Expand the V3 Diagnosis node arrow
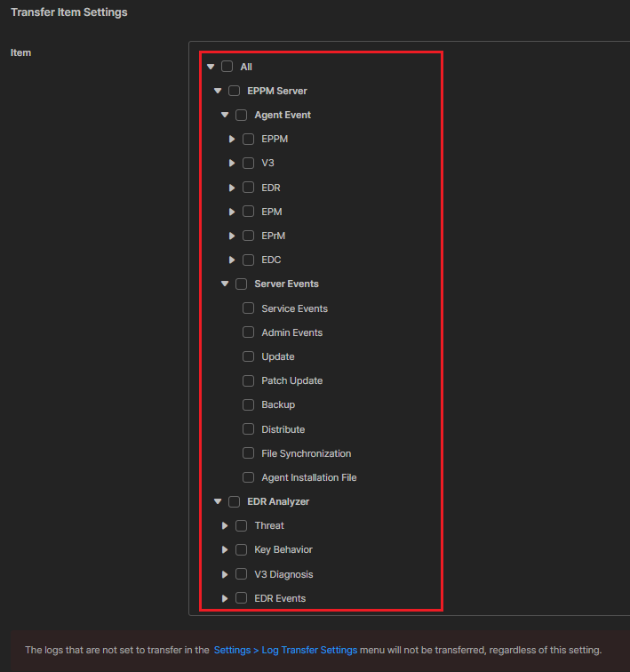 [225, 574]
